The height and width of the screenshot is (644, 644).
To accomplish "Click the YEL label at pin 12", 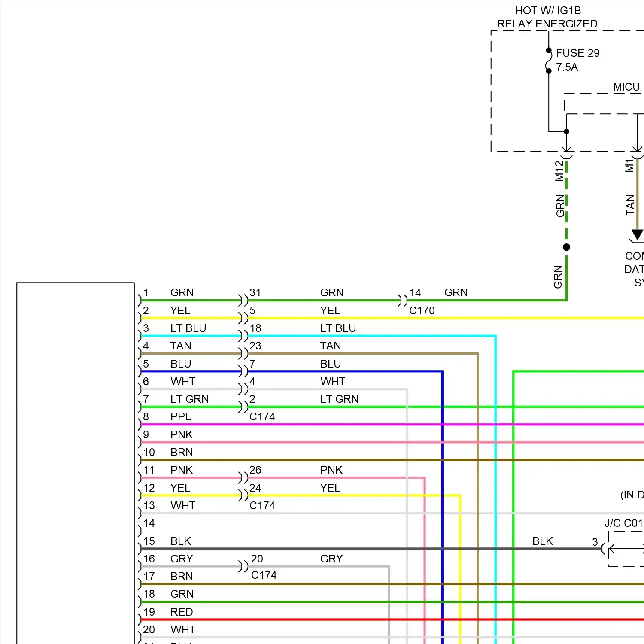I will (180, 488).
